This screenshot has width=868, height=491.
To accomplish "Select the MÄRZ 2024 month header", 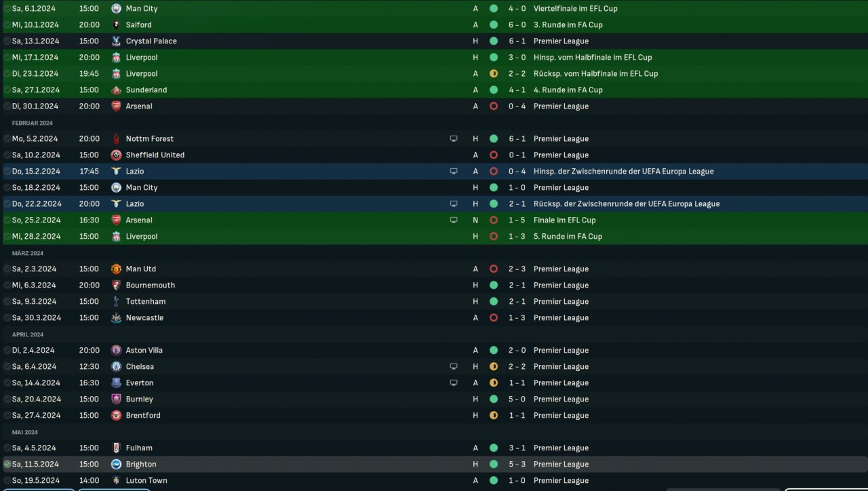I will pyautogui.click(x=27, y=253).
